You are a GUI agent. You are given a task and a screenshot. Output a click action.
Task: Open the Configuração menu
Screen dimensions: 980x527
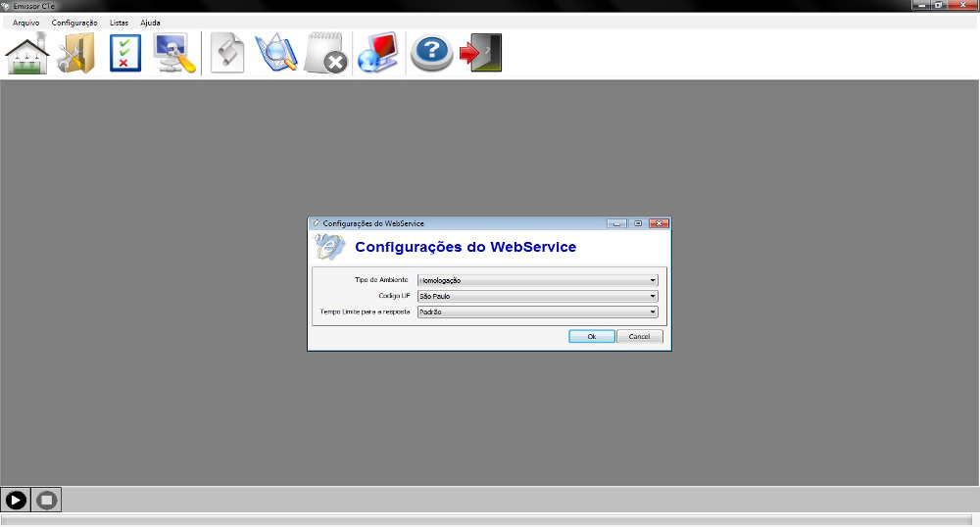tap(74, 23)
